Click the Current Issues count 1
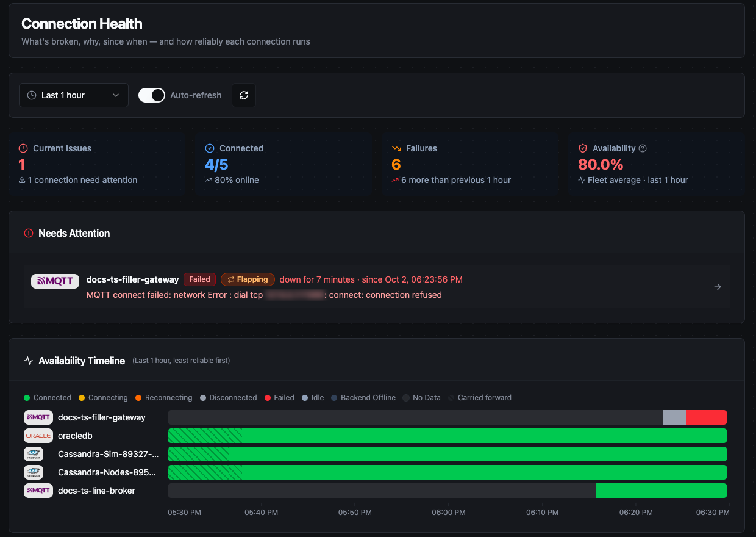The width and height of the screenshot is (756, 537). click(22, 164)
